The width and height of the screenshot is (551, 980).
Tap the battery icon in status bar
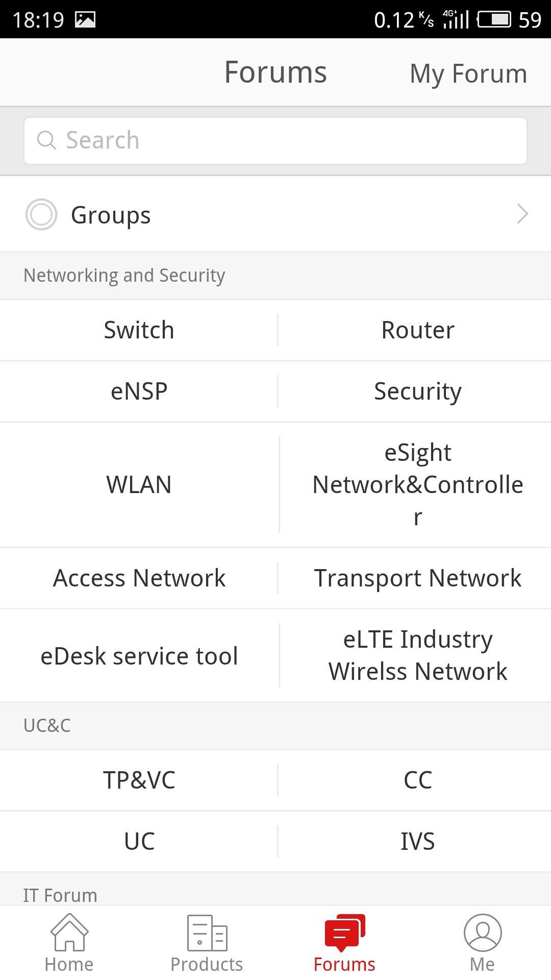point(494,19)
